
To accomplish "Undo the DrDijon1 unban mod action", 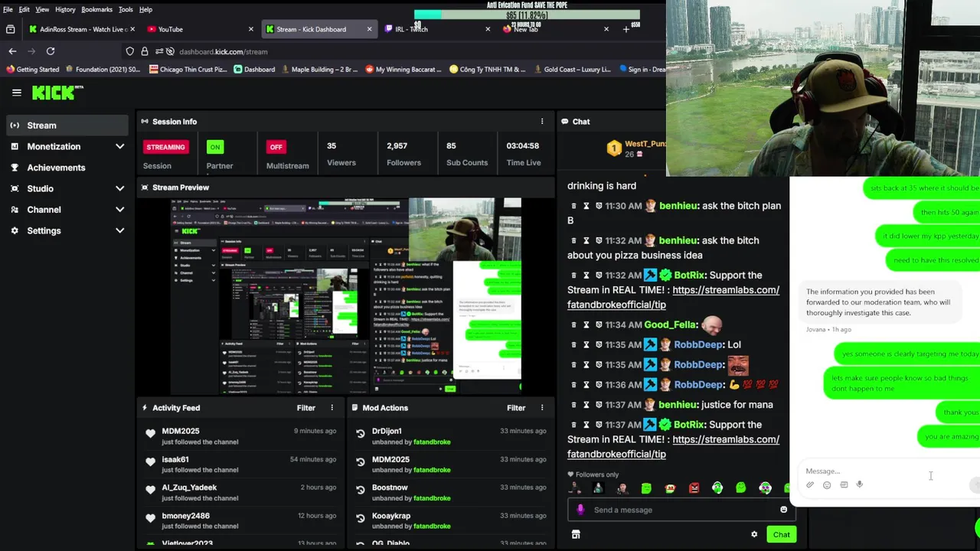I will coord(360,433).
